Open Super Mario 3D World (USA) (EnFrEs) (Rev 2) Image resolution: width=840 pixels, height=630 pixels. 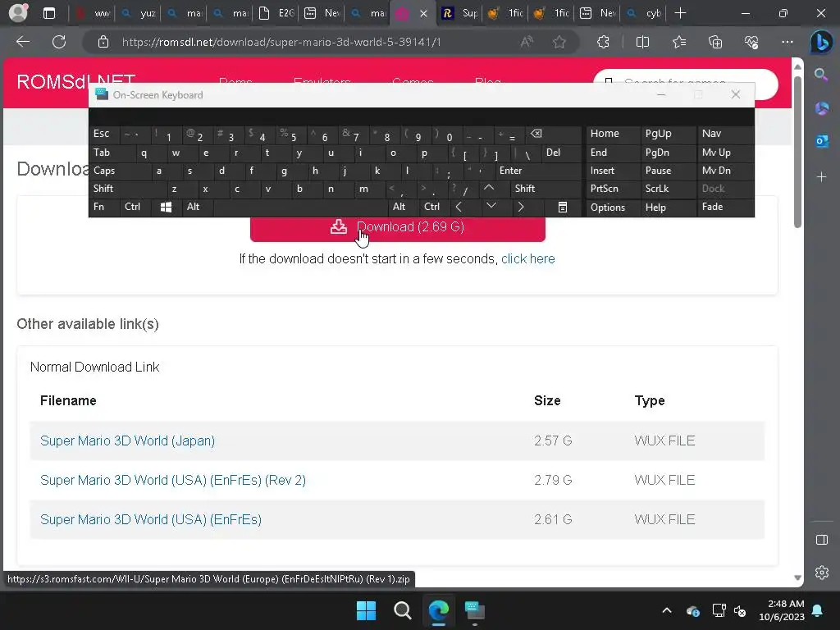[173, 480]
